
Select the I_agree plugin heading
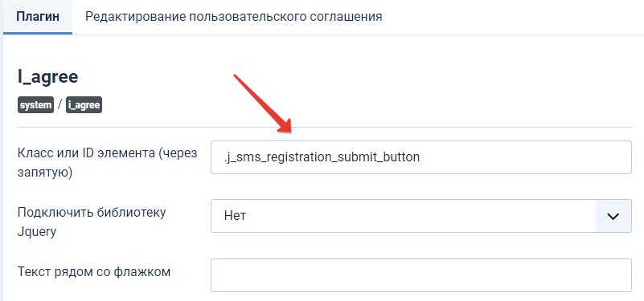pos(47,76)
